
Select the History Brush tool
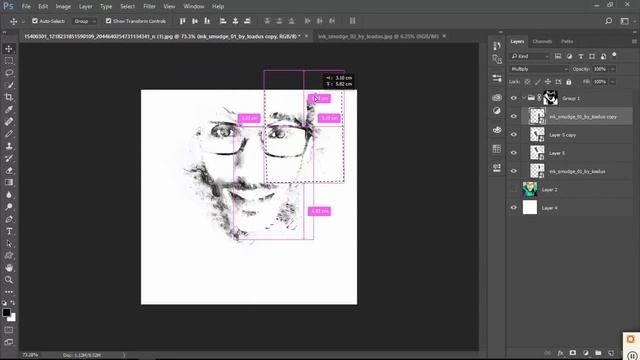click(9, 158)
